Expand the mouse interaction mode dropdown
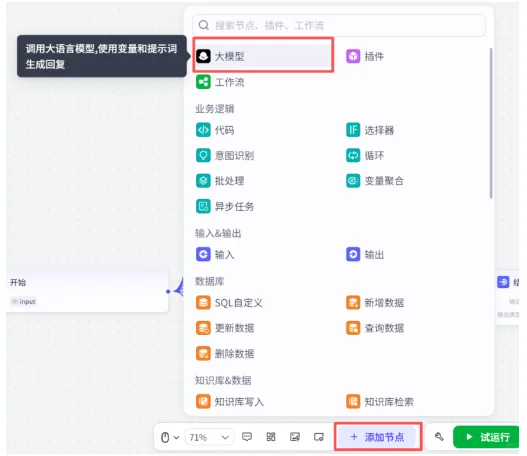 click(x=170, y=437)
